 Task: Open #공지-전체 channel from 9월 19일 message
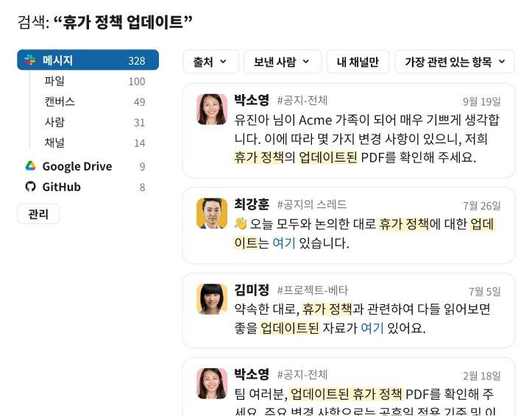coord(302,101)
